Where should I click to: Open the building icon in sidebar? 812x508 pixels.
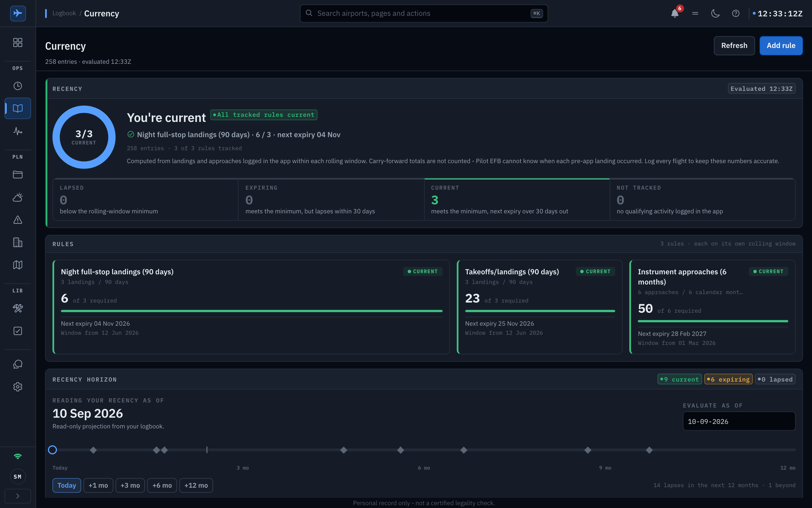click(18, 242)
